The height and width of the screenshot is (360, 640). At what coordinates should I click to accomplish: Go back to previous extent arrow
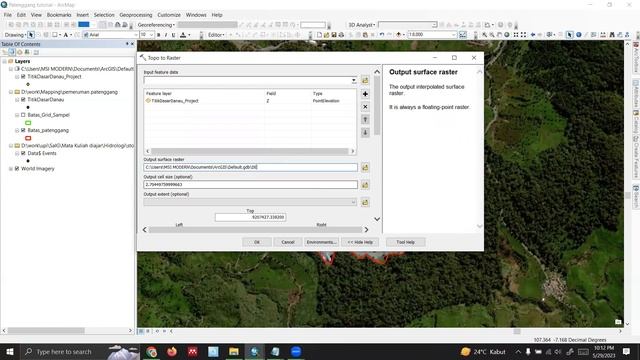coord(533,35)
